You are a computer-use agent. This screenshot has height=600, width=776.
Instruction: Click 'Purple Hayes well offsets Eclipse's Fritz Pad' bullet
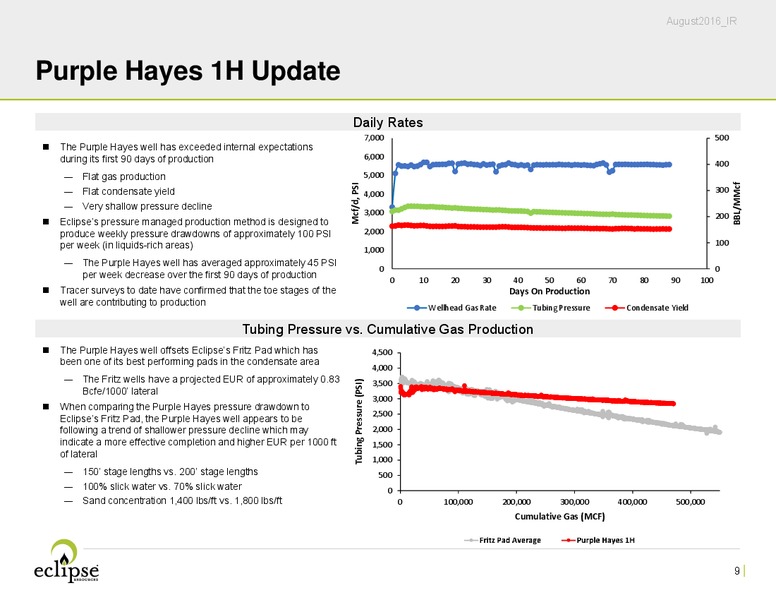189,356
